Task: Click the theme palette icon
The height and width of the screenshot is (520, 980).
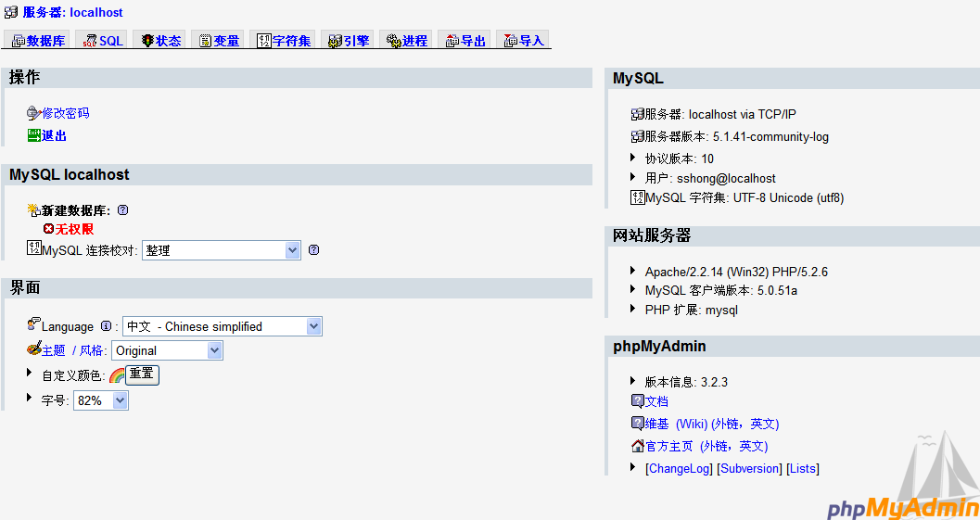Action: (34, 349)
